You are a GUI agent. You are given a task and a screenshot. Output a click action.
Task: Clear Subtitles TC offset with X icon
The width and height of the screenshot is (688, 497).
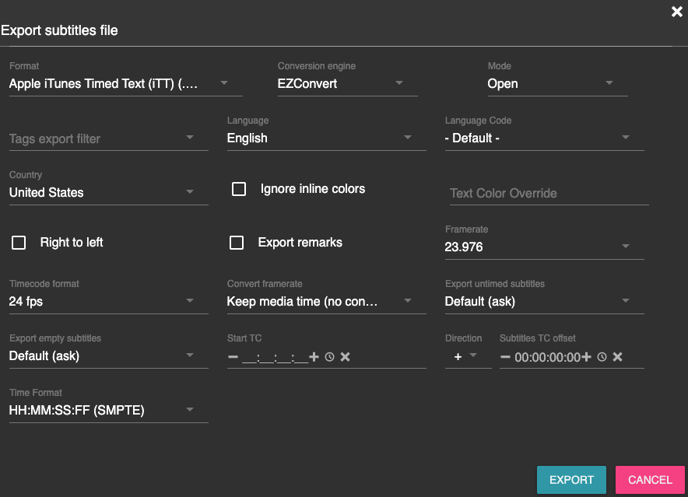(618, 357)
